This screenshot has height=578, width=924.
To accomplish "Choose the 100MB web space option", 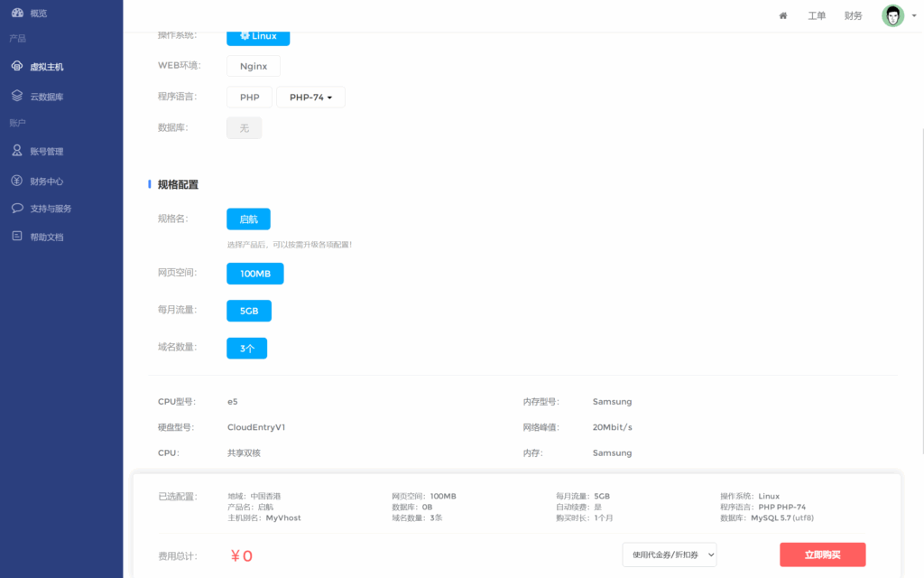I will [254, 274].
